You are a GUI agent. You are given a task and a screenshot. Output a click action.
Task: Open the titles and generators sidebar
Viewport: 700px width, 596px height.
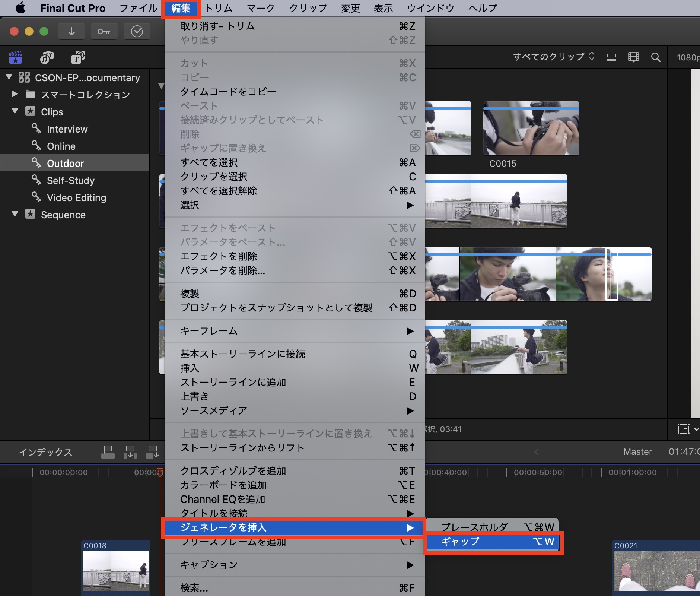78,57
